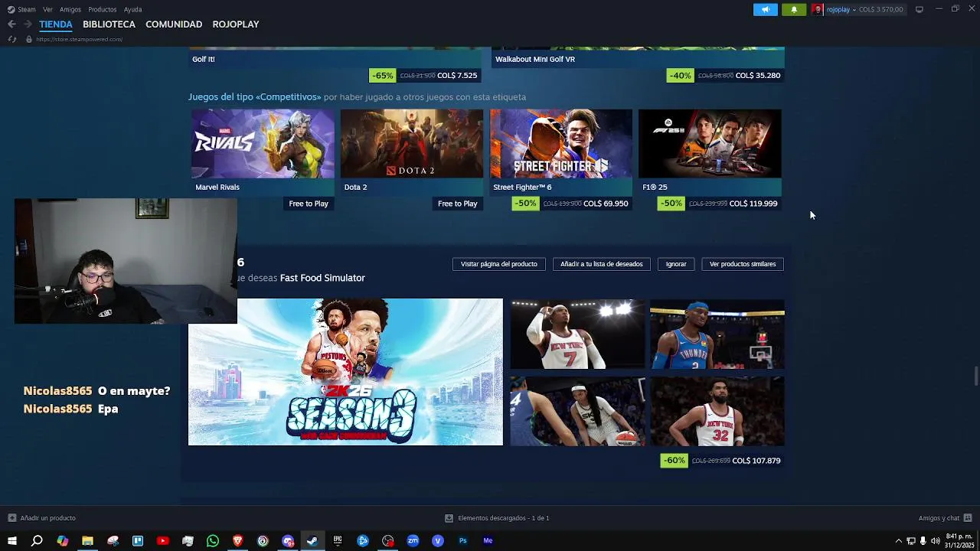
Task: Open Amigos y chat friends icon
Action: pyautogui.click(x=968, y=518)
